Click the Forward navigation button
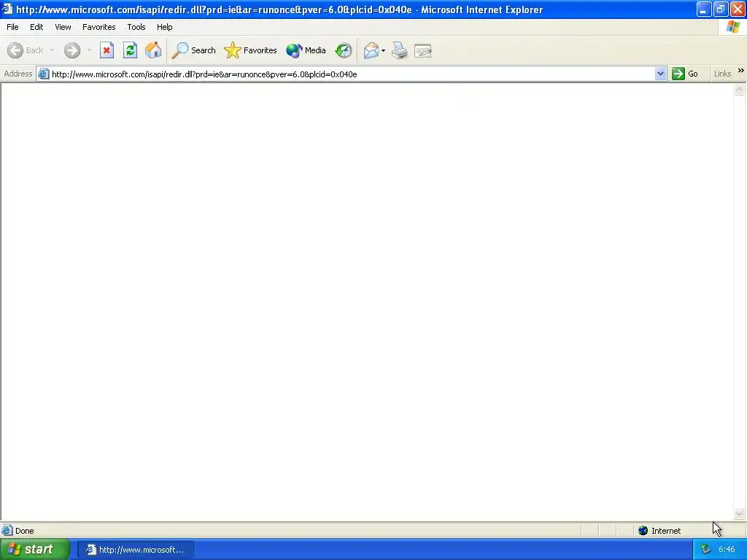 tap(72, 50)
